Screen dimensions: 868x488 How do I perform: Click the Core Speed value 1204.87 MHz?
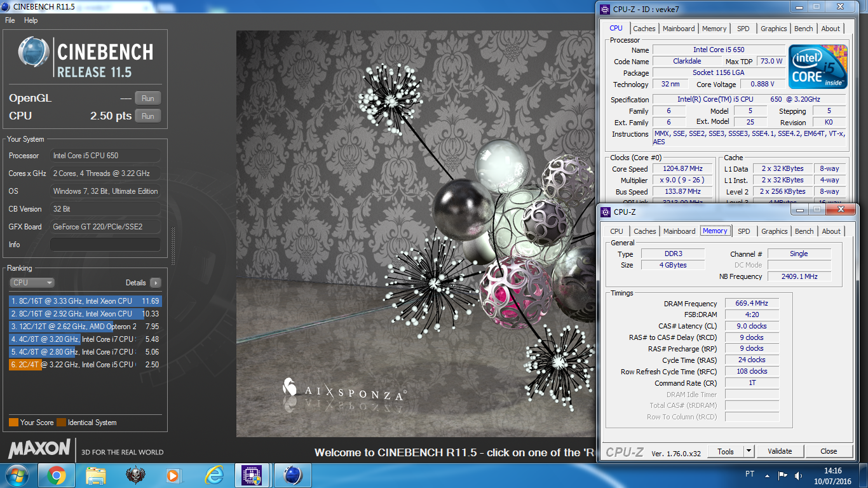pos(683,169)
